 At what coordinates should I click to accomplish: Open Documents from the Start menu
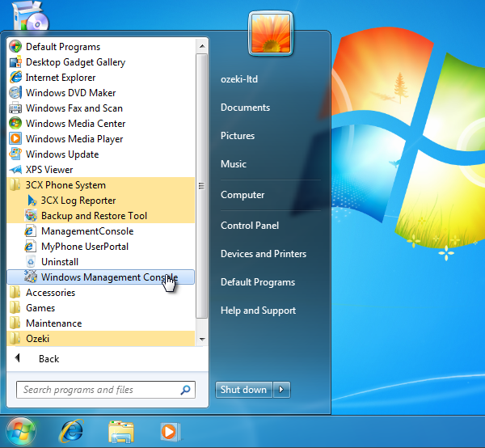tap(245, 108)
